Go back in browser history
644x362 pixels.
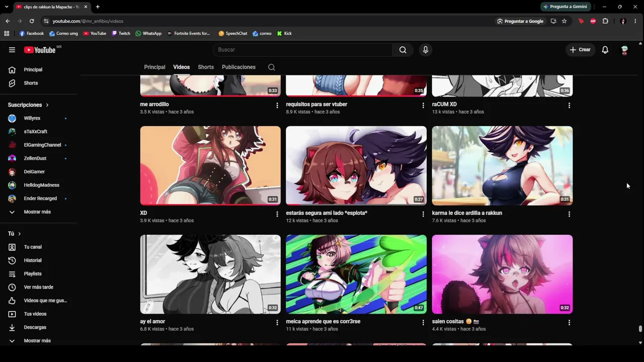tap(8, 21)
